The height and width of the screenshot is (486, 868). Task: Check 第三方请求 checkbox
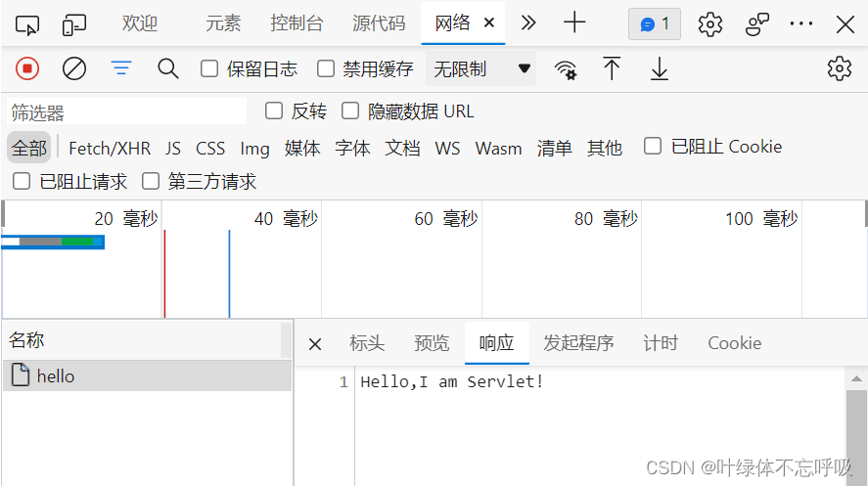point(151,181)
